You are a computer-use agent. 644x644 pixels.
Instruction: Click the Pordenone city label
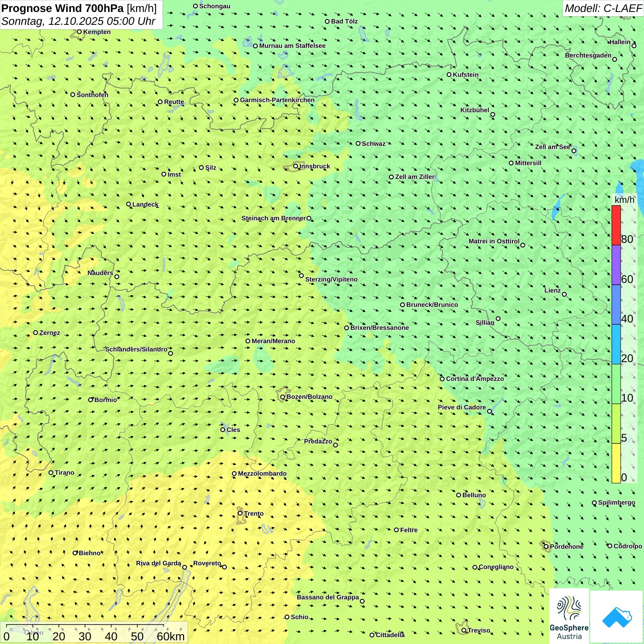(567, 546)
